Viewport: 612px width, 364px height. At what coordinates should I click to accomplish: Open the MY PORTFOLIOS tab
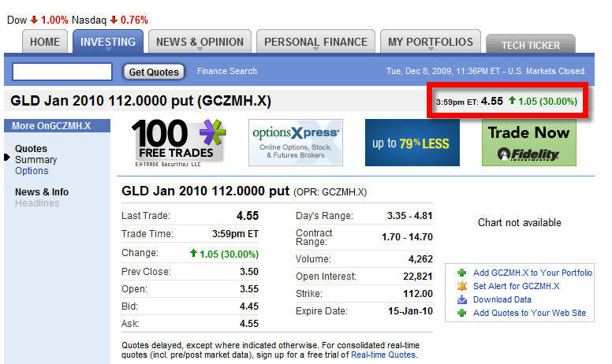(x=431, y=42)
